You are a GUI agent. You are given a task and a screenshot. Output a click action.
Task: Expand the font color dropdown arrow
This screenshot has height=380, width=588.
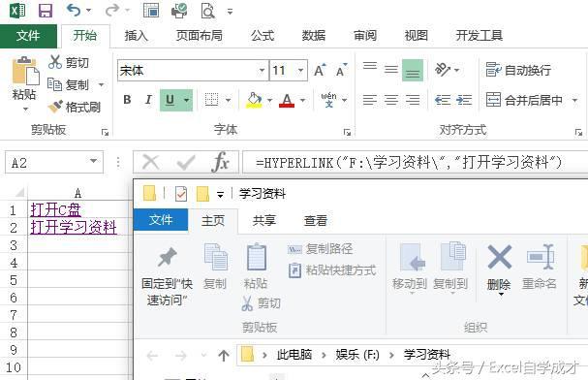(302, 100)
